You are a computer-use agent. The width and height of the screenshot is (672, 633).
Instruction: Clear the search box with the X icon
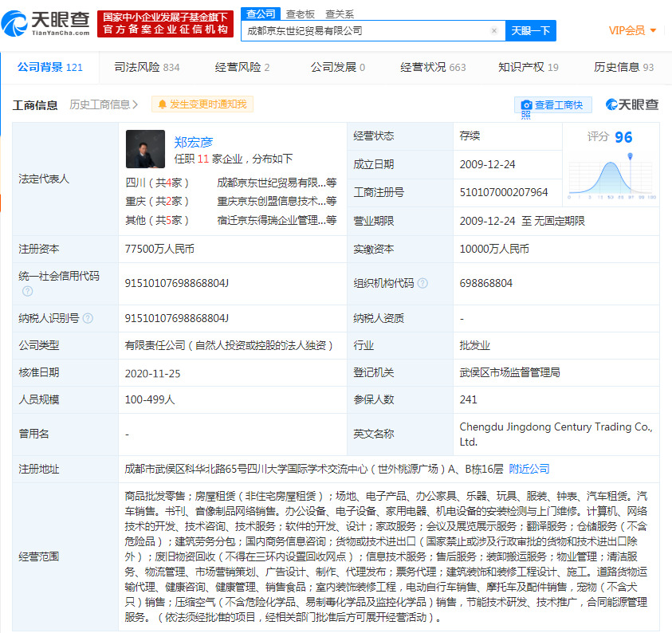tap(493, 30)
